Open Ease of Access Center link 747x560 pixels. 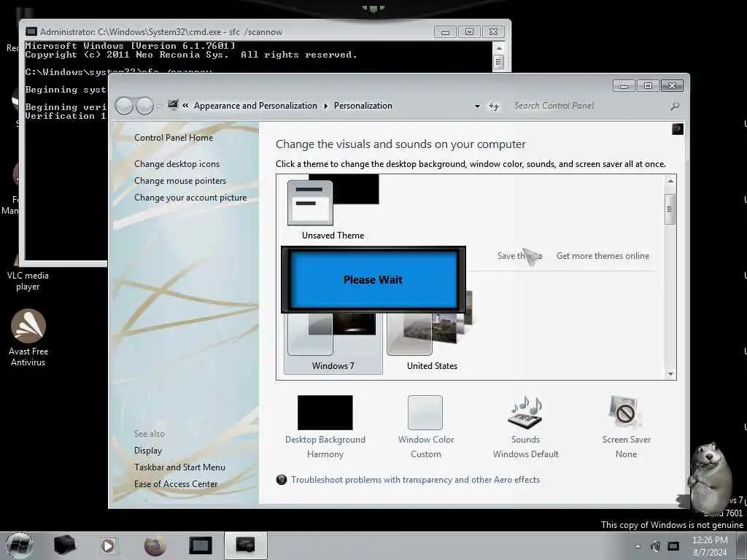tap(176, 484)
